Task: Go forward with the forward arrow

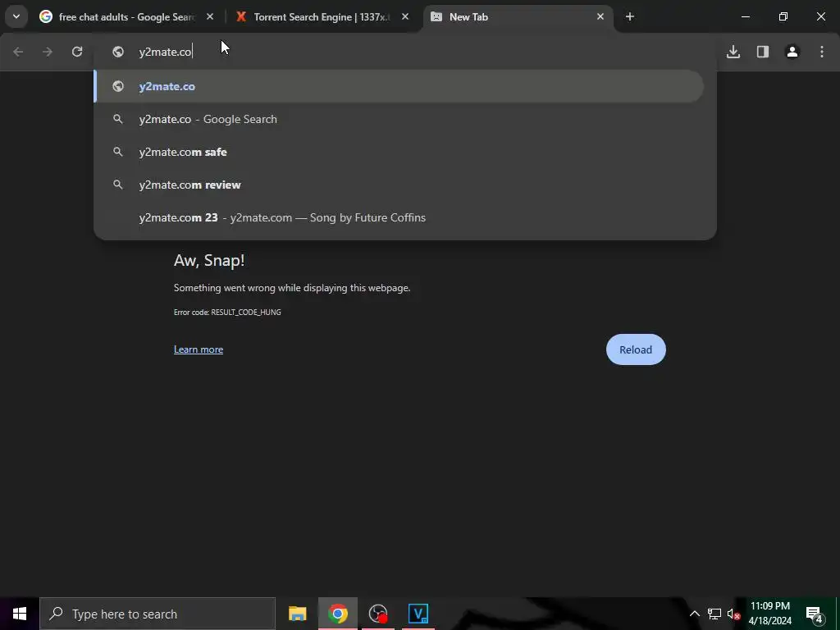Action: point(48,52)
